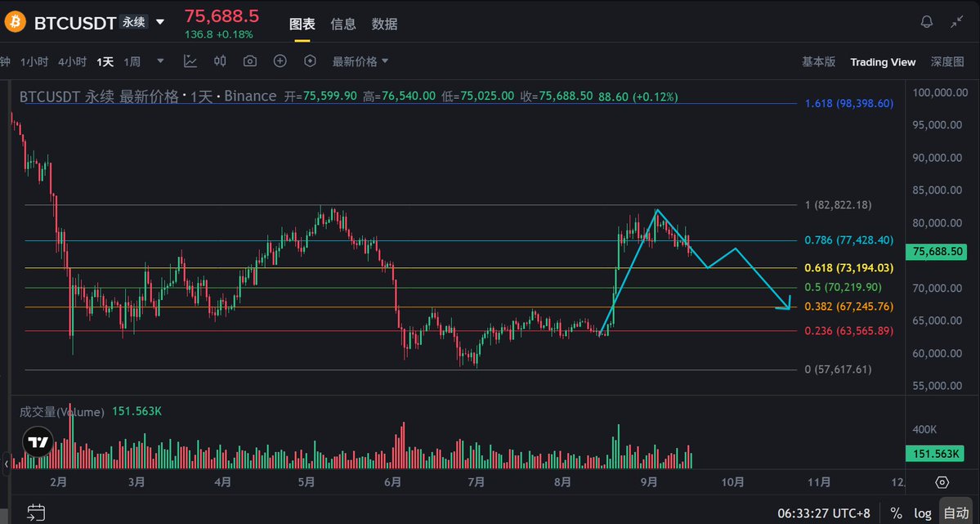Image resolution: width=980 pixels, height=524 pixels.
Task: Toggle the log scale option
Action: pyautogui.click(x=923, y=513)
